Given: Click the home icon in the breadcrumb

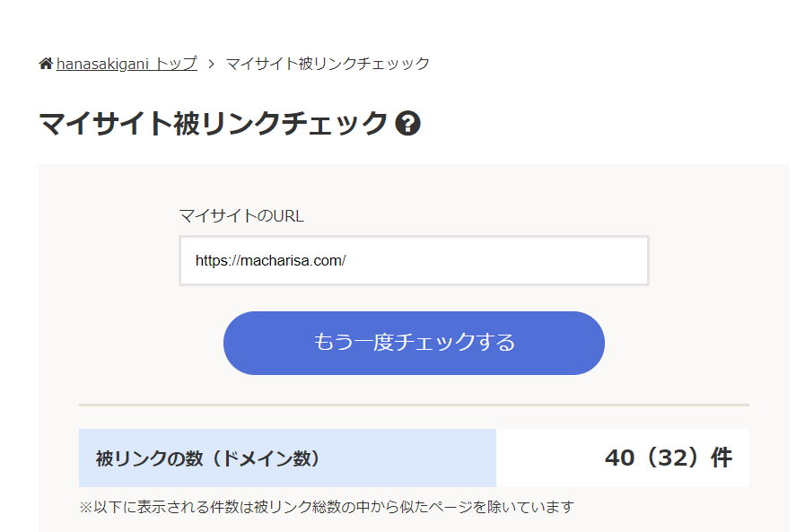Looking at the screenshot, I should 46,64.
